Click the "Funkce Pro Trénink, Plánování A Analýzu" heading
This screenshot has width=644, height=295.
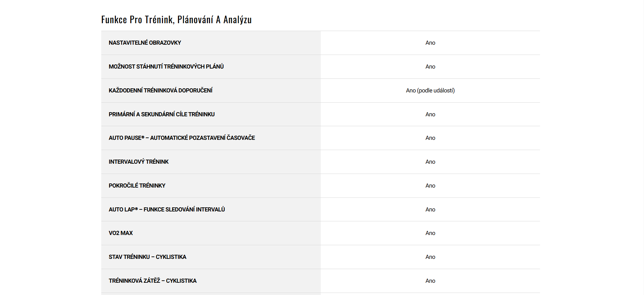[x=176, y=20]
